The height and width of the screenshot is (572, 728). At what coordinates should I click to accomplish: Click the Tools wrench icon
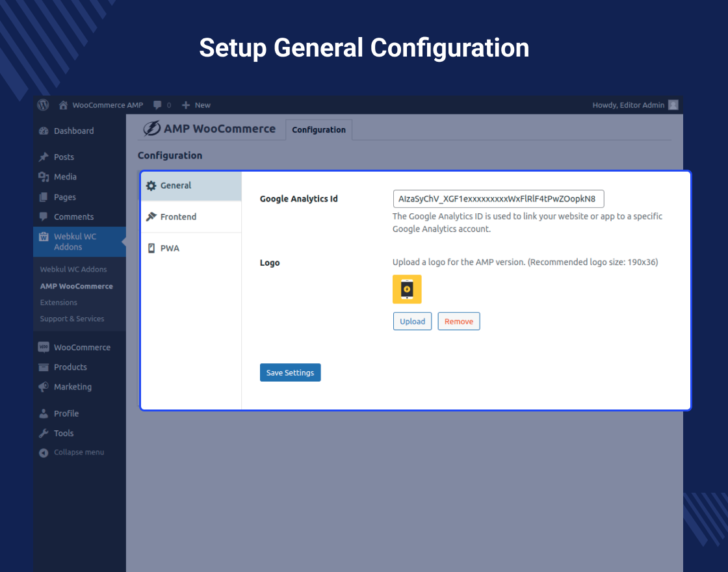tap(44, 434)
